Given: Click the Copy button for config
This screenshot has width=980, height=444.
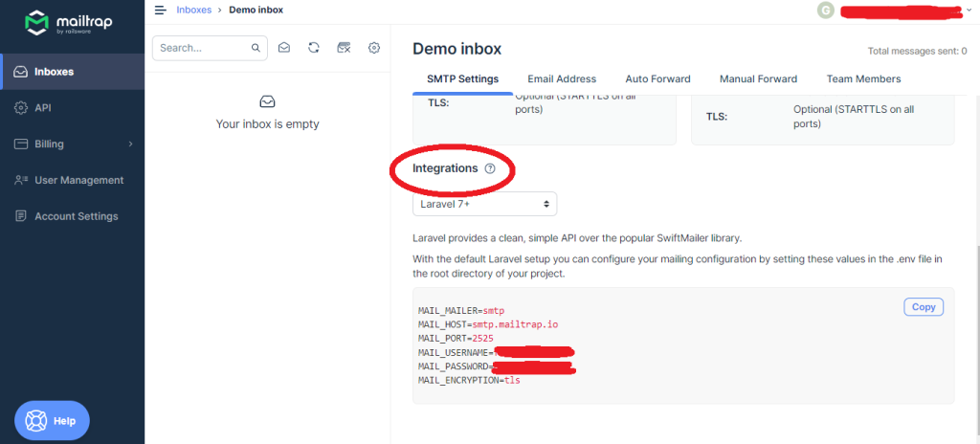Looking at the screenshot, I should [924, 307].
